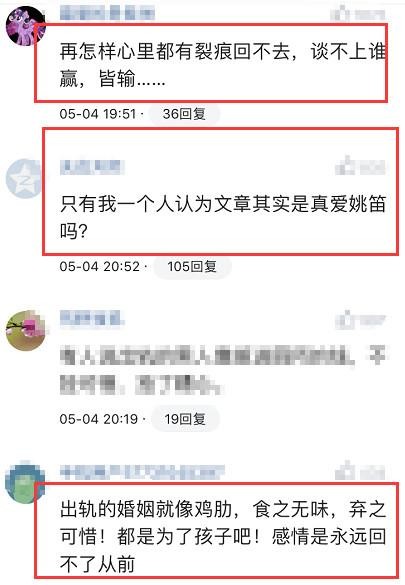Tap the 05-04 20:52 timestamp
The width and height of the screenshot is (405, 585).
pos(100,266)
